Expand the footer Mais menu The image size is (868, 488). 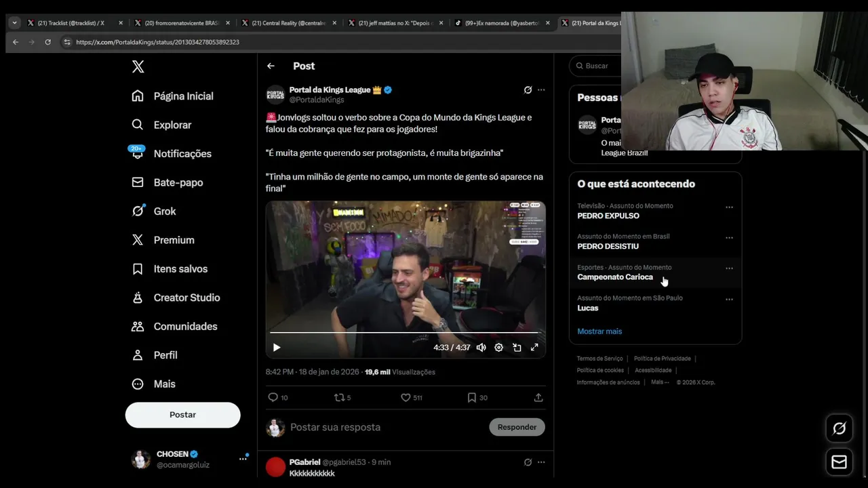658,382
